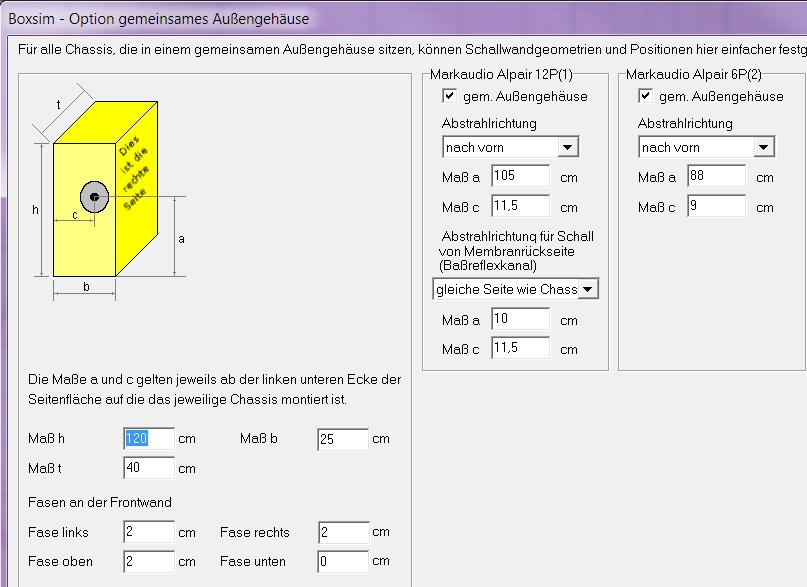Uncheck gem. Außengehäuse for Alpair 6P(2)
The width and height of the screenshot is (807, 587).
(x=646, y=97)
